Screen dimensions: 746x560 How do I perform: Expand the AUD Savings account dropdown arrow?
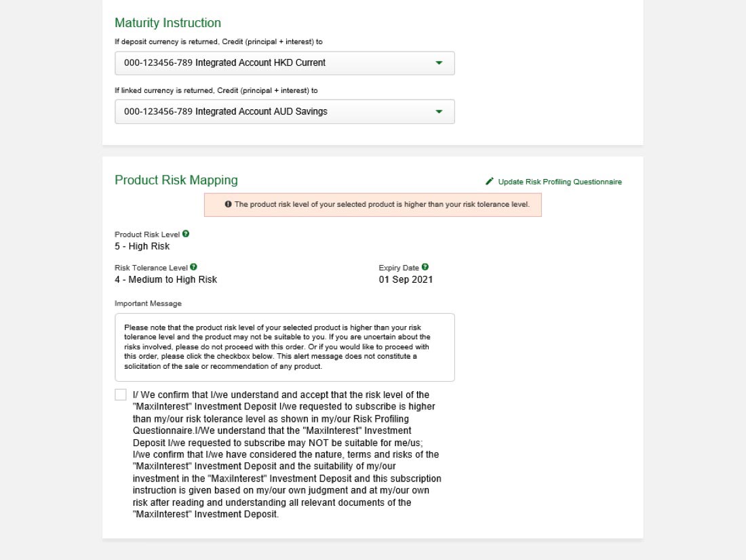[x=439, y=112]
